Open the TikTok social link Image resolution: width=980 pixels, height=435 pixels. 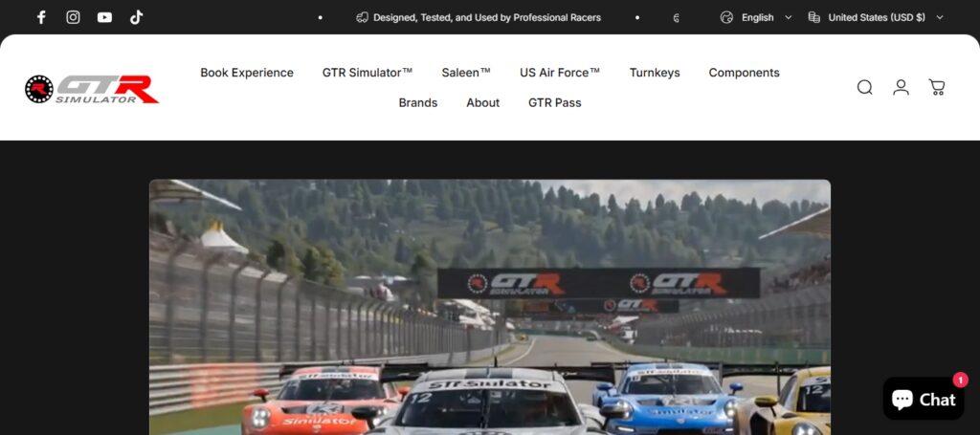pos(136,17)
